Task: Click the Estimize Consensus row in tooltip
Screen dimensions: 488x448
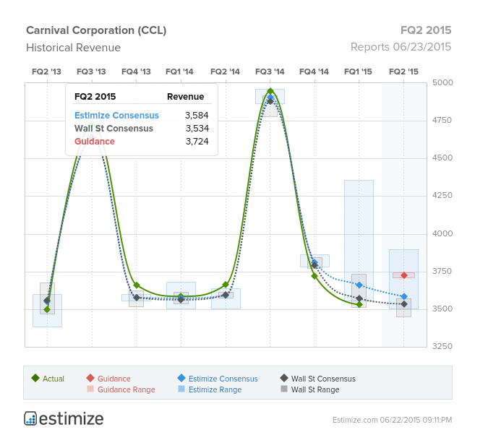Action: 142,115
